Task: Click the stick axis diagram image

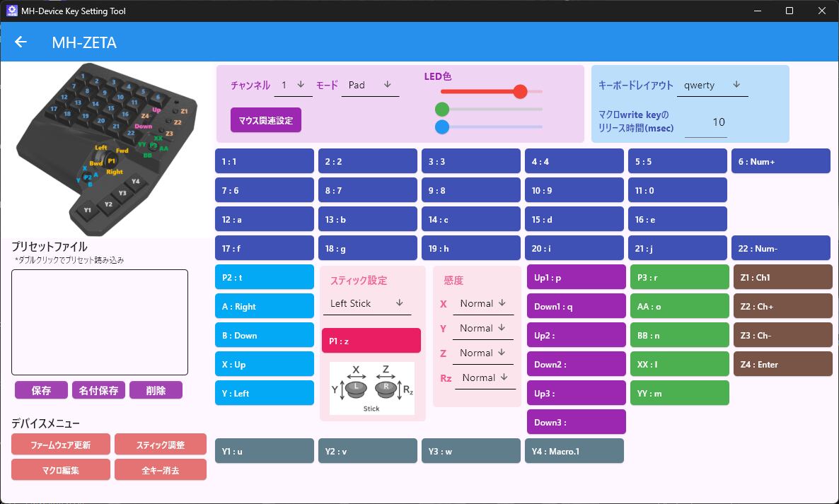Action: 372,388
